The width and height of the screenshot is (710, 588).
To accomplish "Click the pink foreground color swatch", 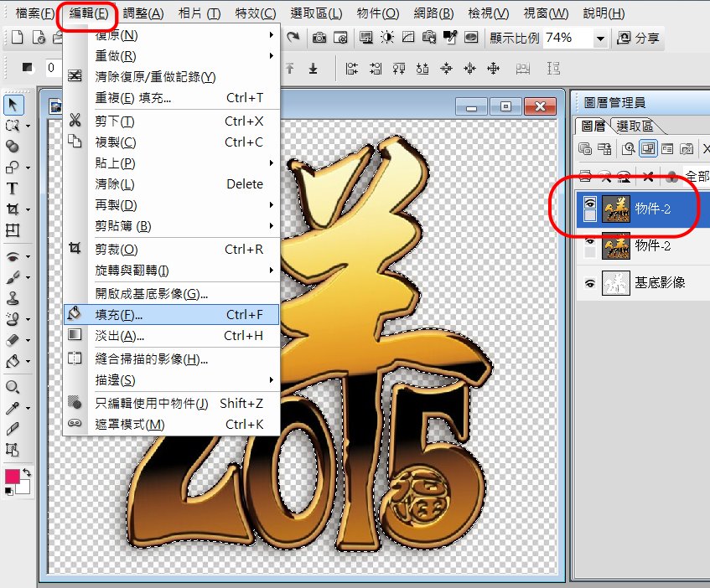I will point(12,477).
